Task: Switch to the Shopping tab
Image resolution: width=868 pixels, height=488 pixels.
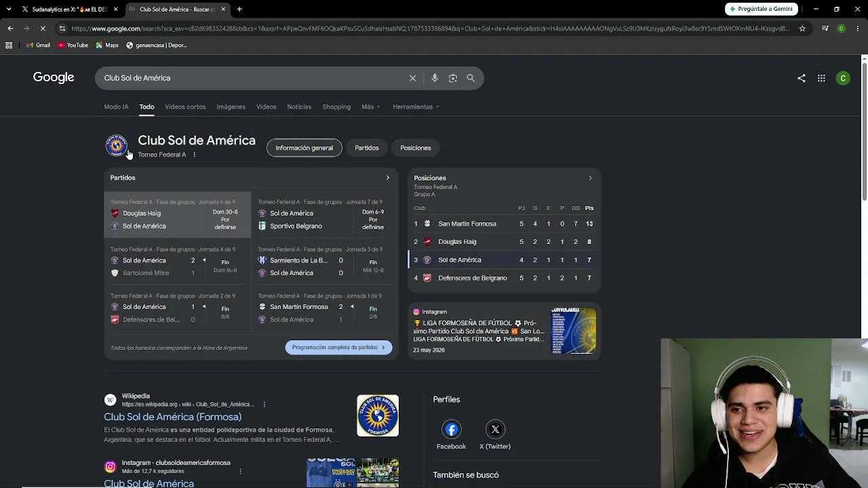Action: (x=336, y=106)
